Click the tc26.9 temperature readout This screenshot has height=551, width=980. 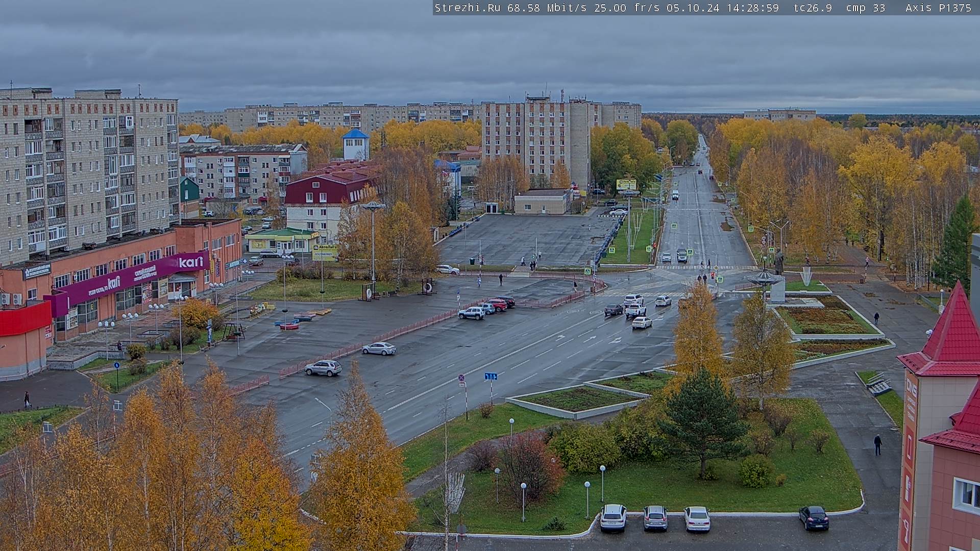pyautogui.click(x=813, y=8)
